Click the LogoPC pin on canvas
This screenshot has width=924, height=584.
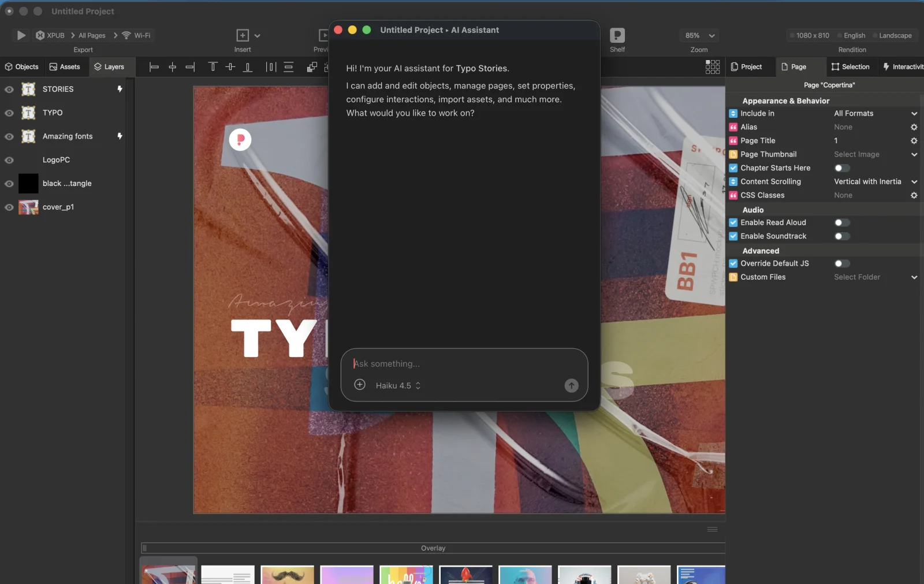[x=240, y=140]
